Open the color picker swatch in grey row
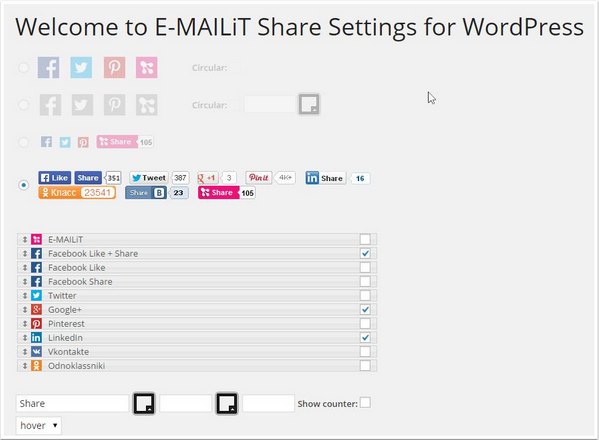599x440 pixels. (309, 104)
